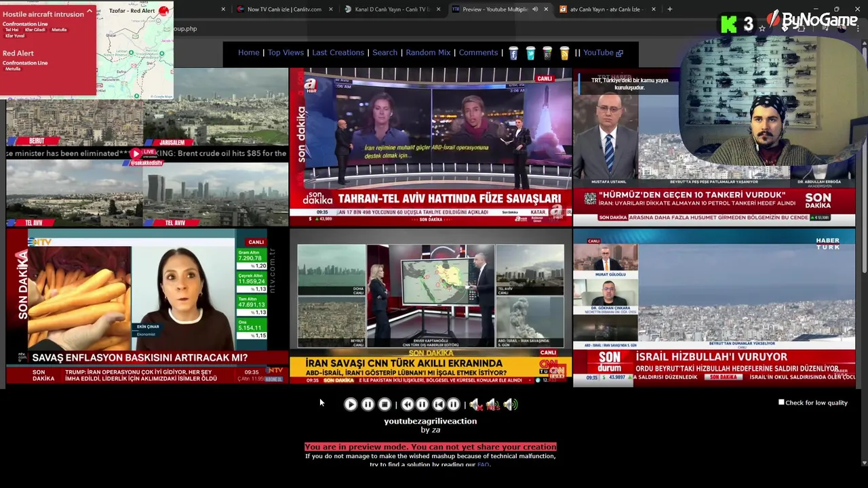The image size is (868, 488).
Task: Click the CNN Türk İran Savaşı video
Action: [x=431, y=307]
